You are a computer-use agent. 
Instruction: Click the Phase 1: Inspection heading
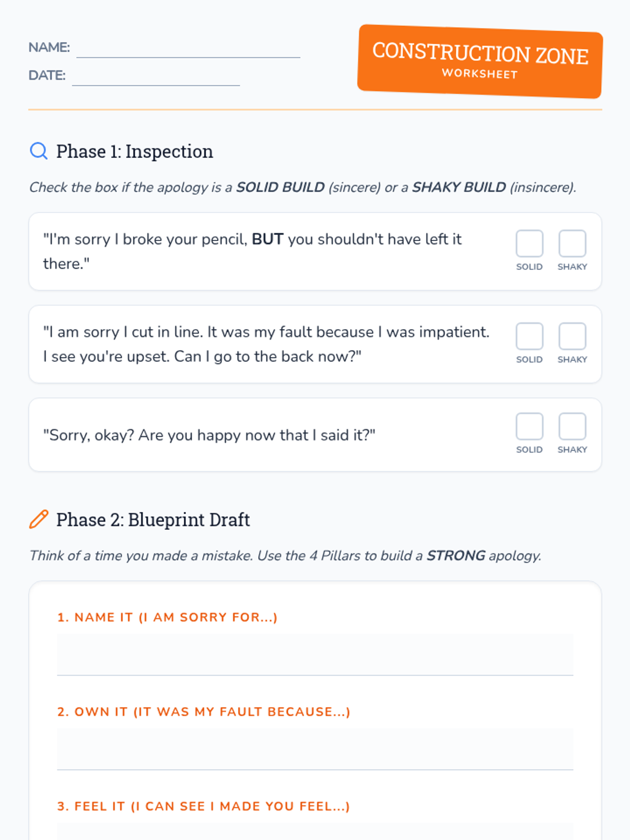[x=134, y=151]
